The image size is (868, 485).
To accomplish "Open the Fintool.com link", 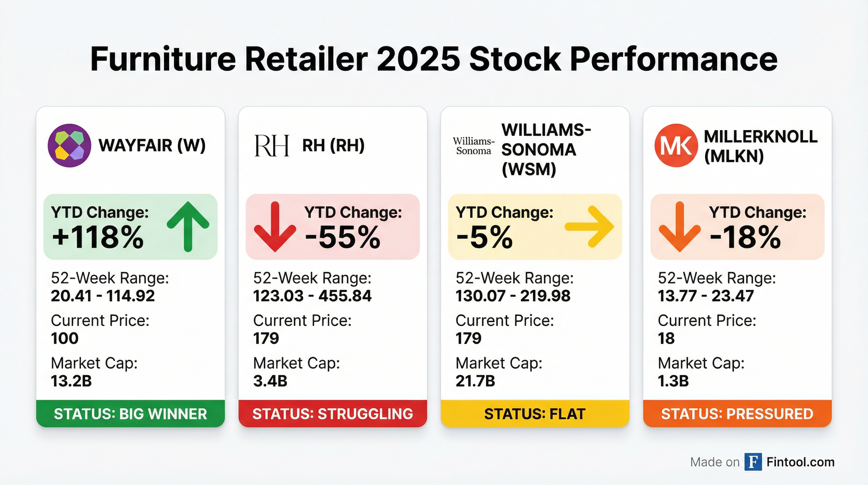I will coord(800,462).
